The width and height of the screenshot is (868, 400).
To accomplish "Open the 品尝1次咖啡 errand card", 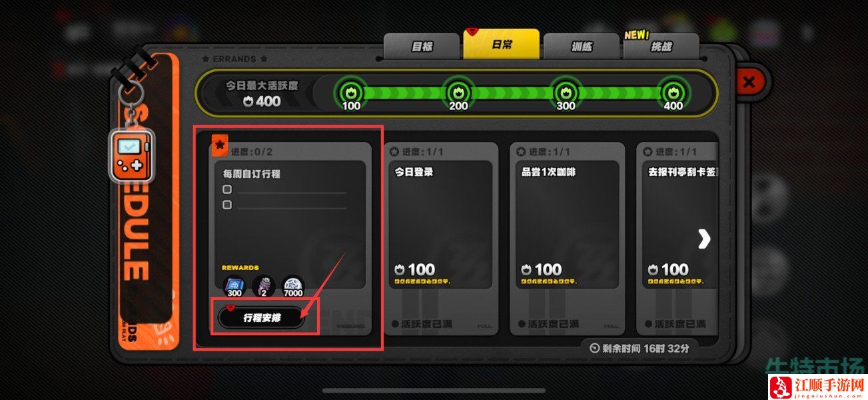I will tap(567, 239).
